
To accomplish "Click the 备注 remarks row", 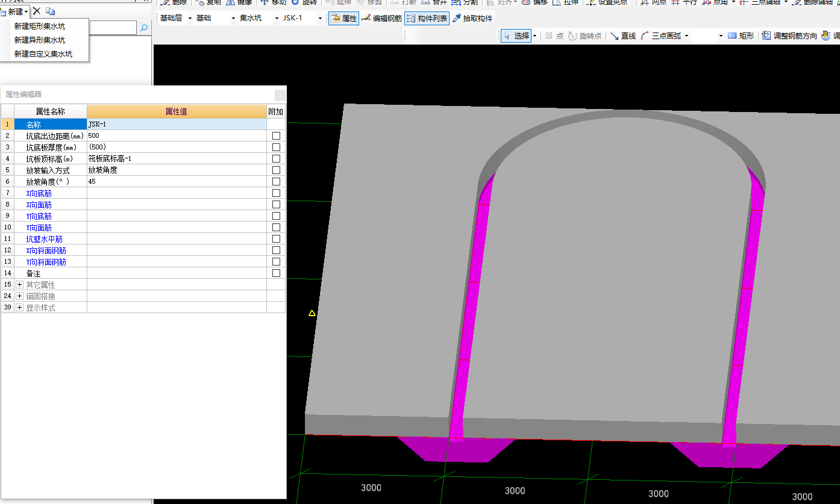I will click(x=143, y=273).
